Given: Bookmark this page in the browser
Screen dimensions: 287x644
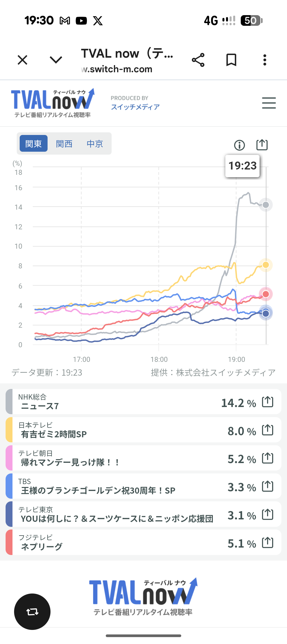Looking at the screenshot, I should [231, 60].
